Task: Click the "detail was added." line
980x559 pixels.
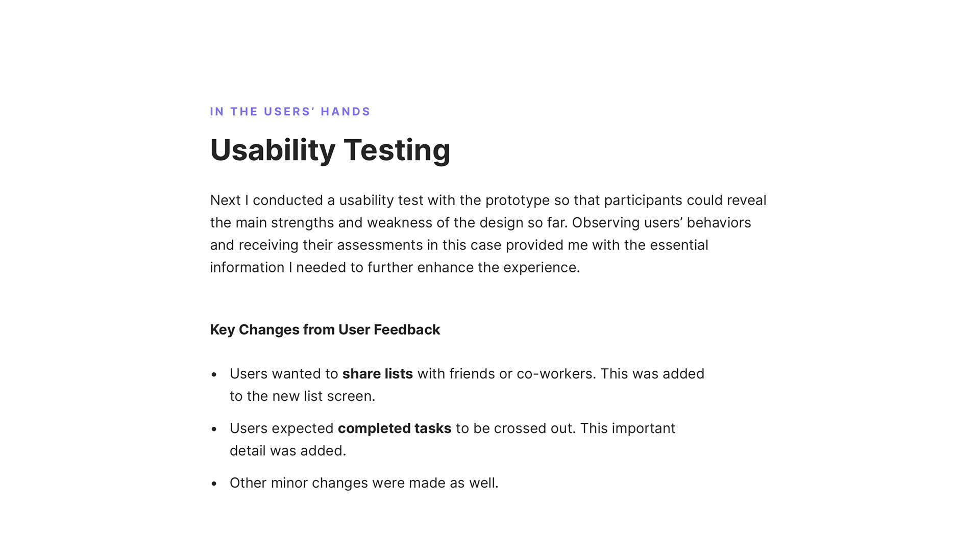Action: point(287,451)
